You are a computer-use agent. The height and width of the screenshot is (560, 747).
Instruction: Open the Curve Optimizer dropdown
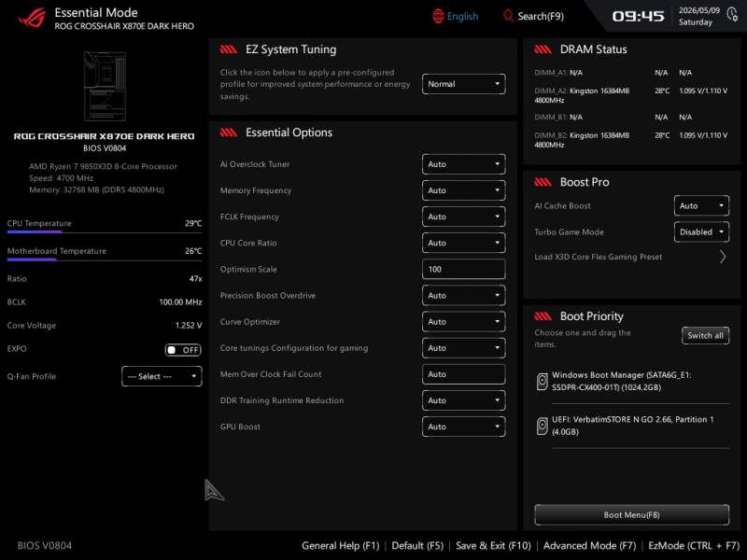463,322
